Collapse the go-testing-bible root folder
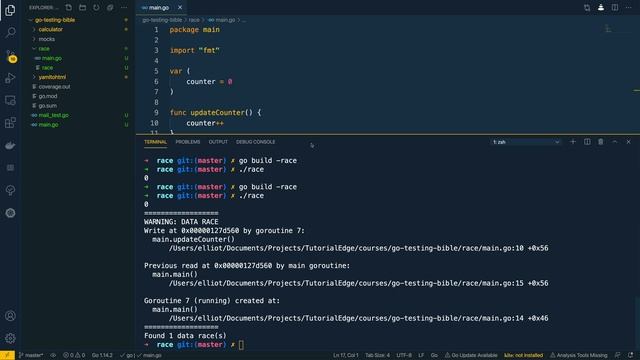 55,20
